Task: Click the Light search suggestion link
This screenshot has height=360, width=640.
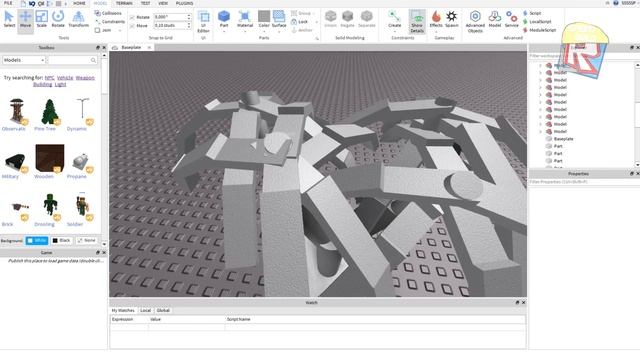Action: click(x=60, y=84)
